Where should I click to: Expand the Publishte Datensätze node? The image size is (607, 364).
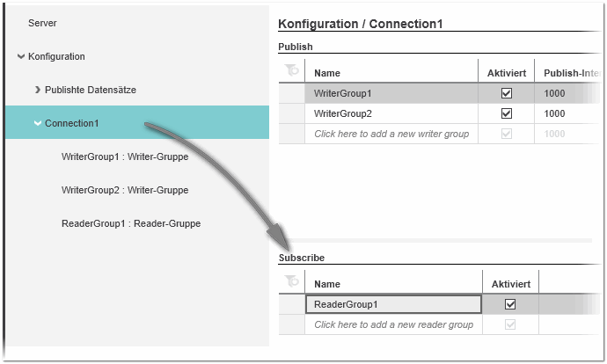pos(38,90)
